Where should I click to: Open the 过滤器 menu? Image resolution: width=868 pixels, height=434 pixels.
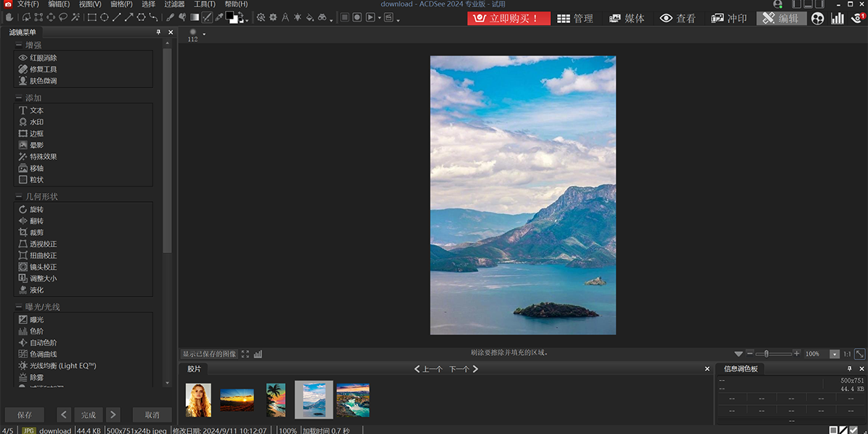(174, 4)
